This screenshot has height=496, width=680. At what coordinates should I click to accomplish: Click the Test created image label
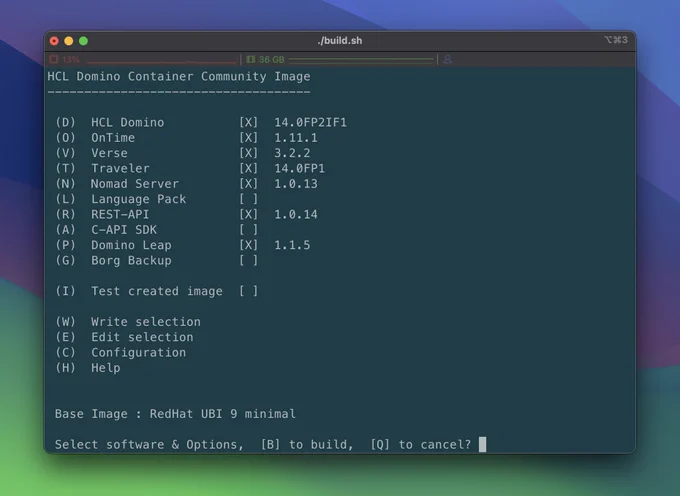[157, 291]
